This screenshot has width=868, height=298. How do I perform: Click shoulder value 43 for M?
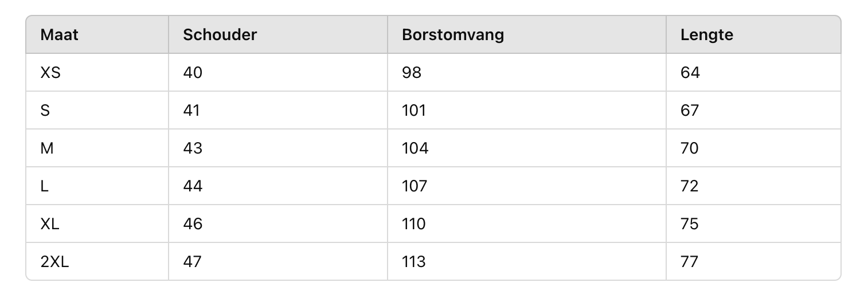click(193, 148)
